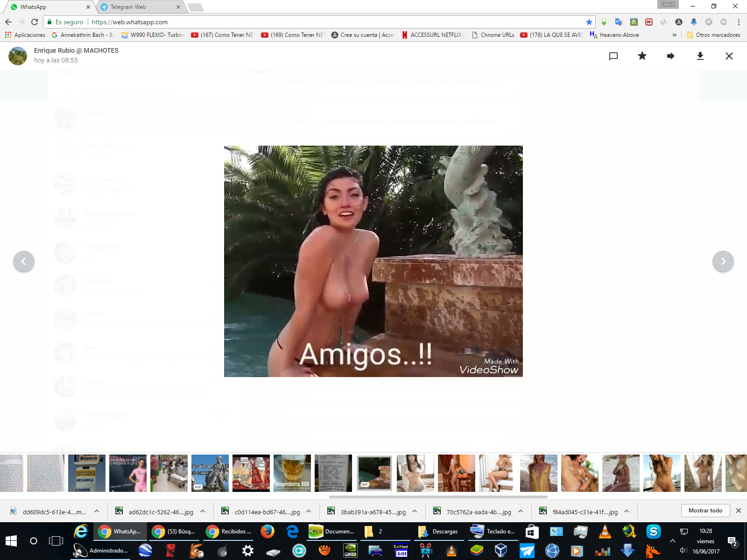The width and height of the screenshot is (747, 560).
Task: Click the star icon to mark media as favorite
Action: pyautogui.click(x=642, y=56)
